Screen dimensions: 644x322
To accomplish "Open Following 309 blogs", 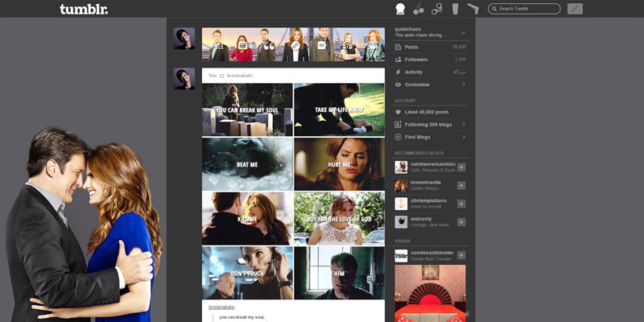I will [x=430, y=125].
